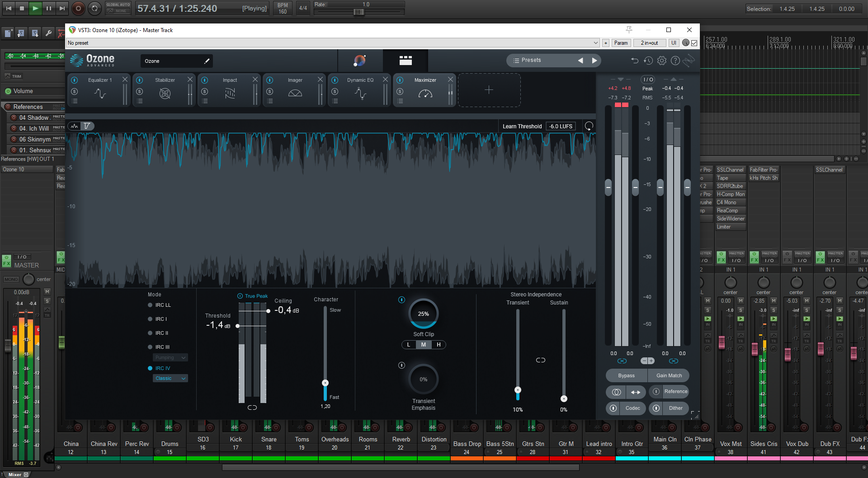The height and width of the screenshot is (478, 868).
Task: Link input gain faders
Action: click(622, 361)
